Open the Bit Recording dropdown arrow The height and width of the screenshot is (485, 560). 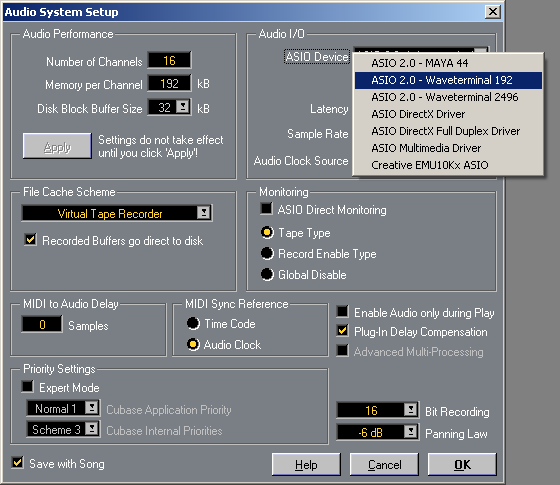tap(411, 410)
